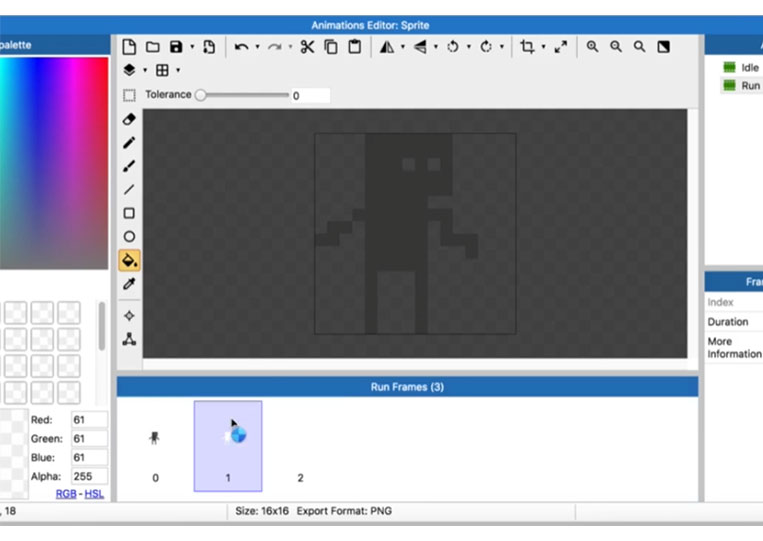Click the Index property row
Screen dimensions: 763x541
tap(734, 302)
